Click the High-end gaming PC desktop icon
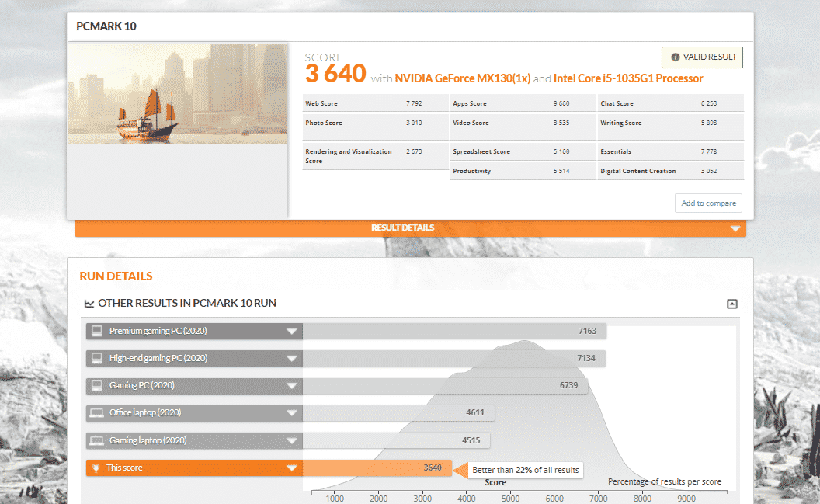This screenshot has width=820, height=504. point(97,358)
